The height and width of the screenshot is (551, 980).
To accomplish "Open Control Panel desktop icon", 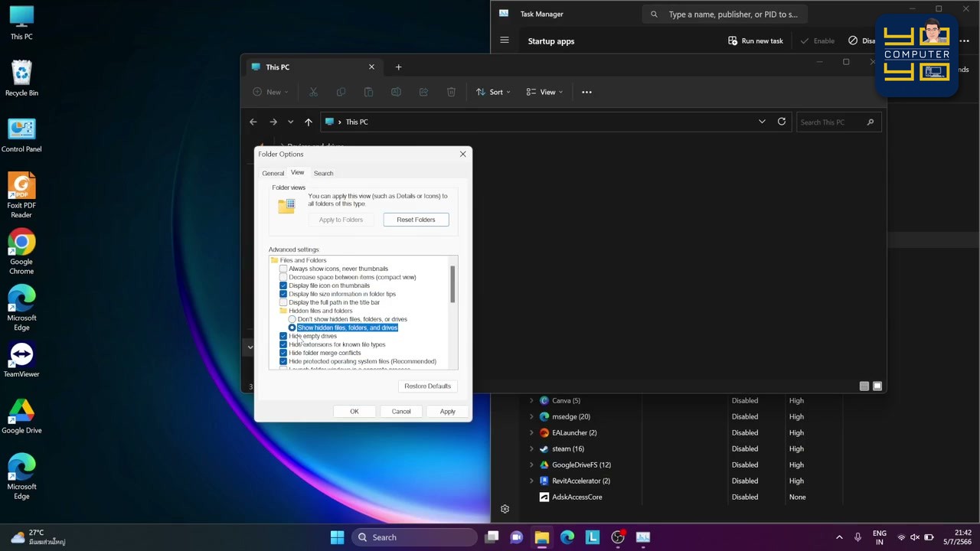I will click(x=21, y=135).
